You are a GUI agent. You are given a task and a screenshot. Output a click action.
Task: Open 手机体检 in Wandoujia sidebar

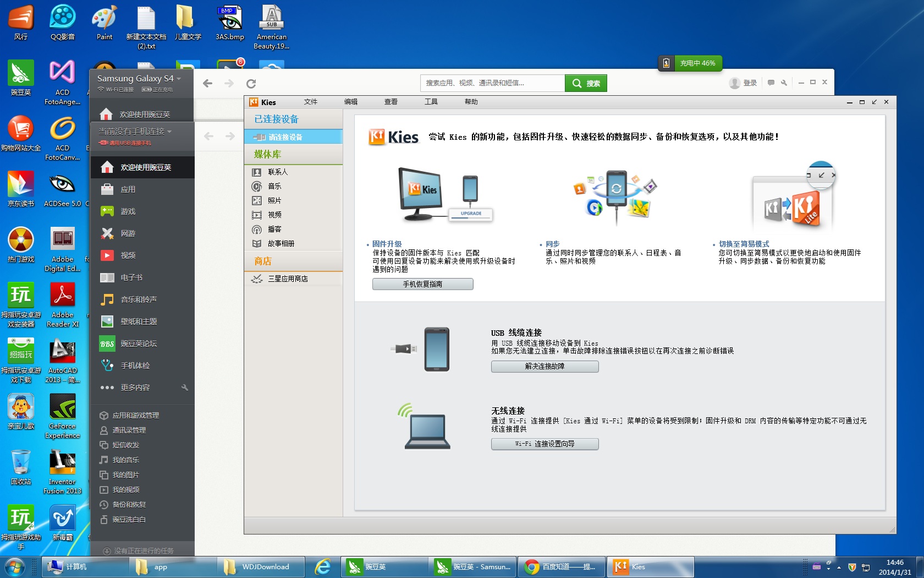coord(142,366)
